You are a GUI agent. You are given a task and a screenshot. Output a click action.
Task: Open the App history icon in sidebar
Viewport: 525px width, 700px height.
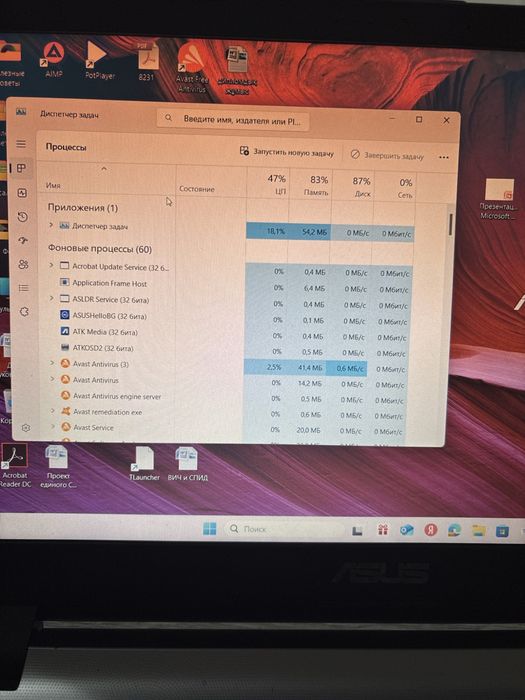[x=23, y=217]
